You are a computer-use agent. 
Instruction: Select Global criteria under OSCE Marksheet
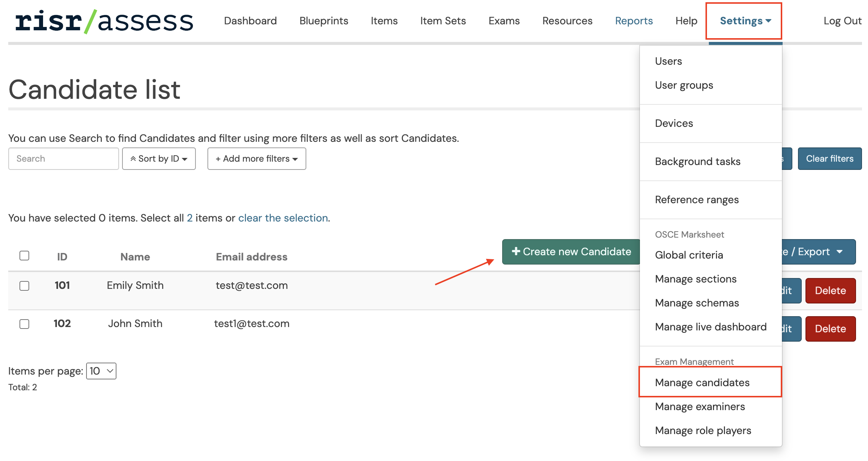(689, 255)
